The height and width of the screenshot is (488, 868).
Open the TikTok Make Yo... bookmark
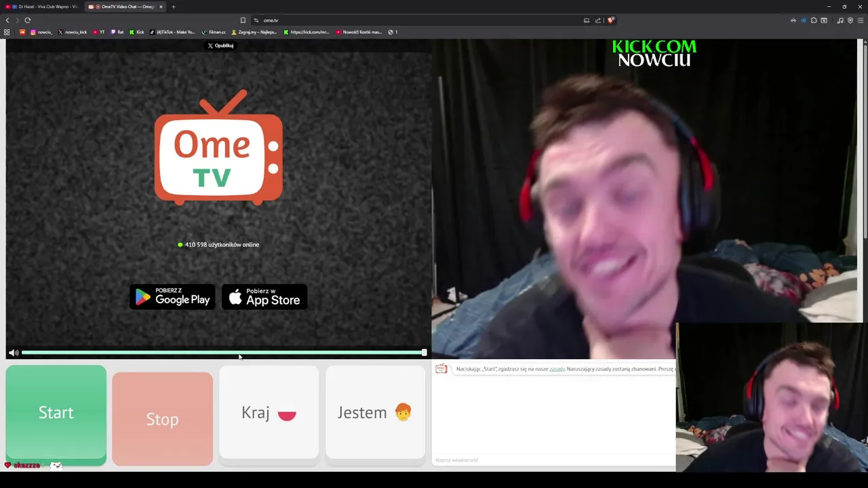pos(172,32)
